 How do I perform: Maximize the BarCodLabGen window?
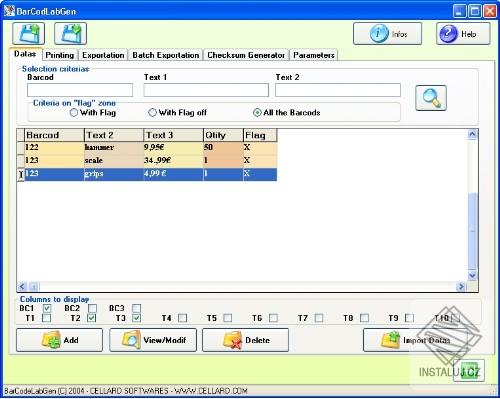click(x=475, y=11)
